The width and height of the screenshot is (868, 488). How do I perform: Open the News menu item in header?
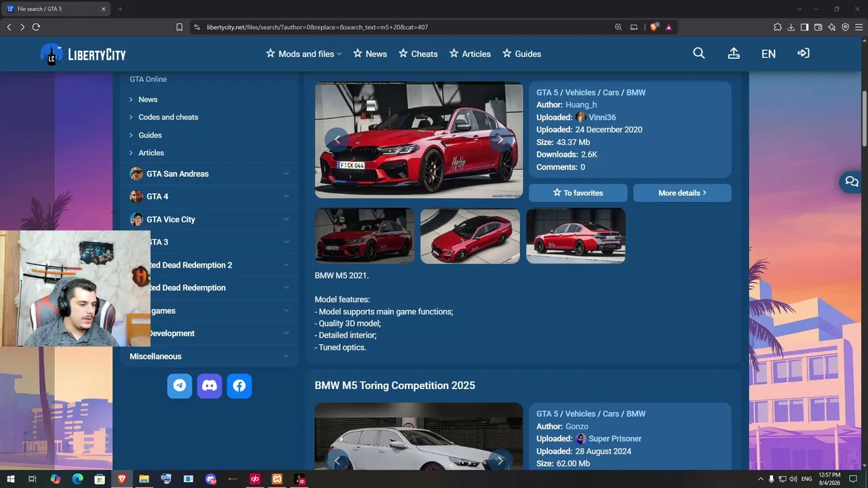(x=370, y=54)
